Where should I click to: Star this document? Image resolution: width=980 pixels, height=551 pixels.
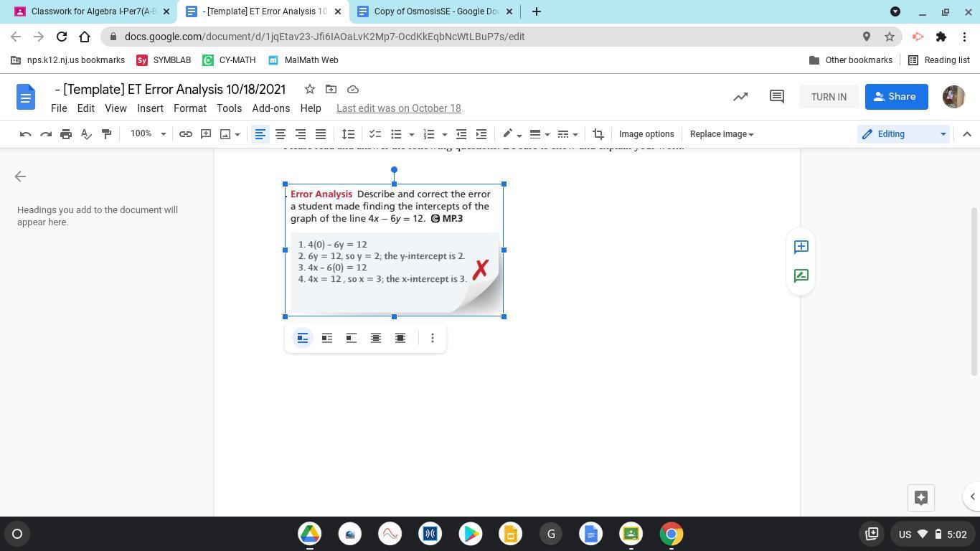(x=310, y=89)
